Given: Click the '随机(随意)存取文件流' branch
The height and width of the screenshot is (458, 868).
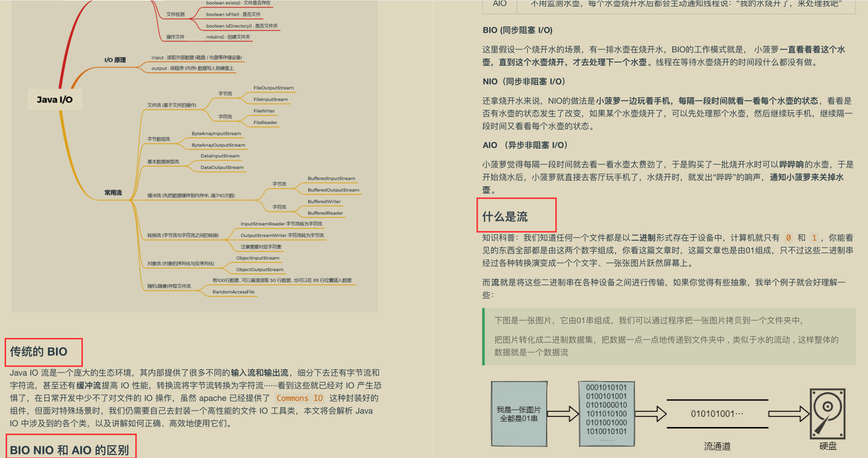Looking at the screenshot, I should click(169, 287).
